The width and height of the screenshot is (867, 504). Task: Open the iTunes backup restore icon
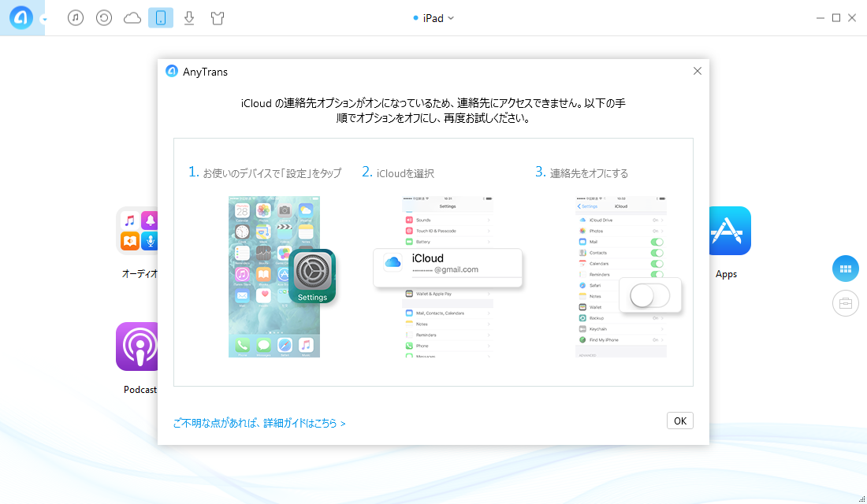(x=104, y=17)
